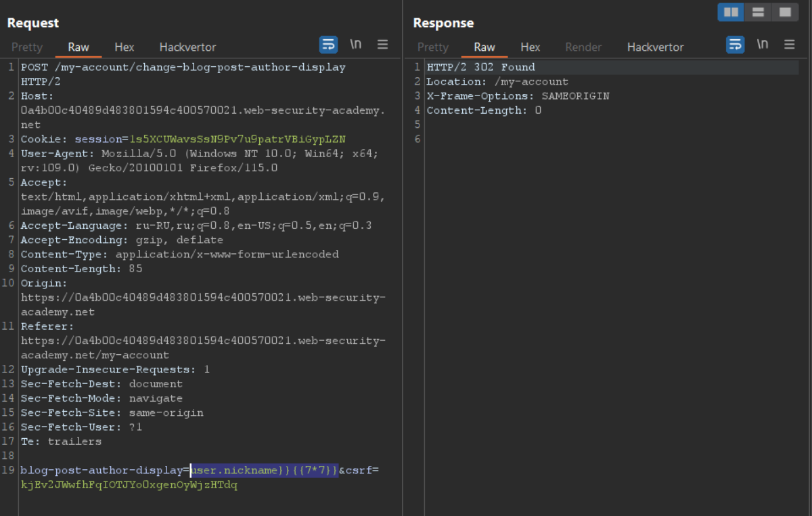Open Render tab in Response panel
The height and width of the screenshot is (516, 812).
pyautogui.click(x=583, y=47)
